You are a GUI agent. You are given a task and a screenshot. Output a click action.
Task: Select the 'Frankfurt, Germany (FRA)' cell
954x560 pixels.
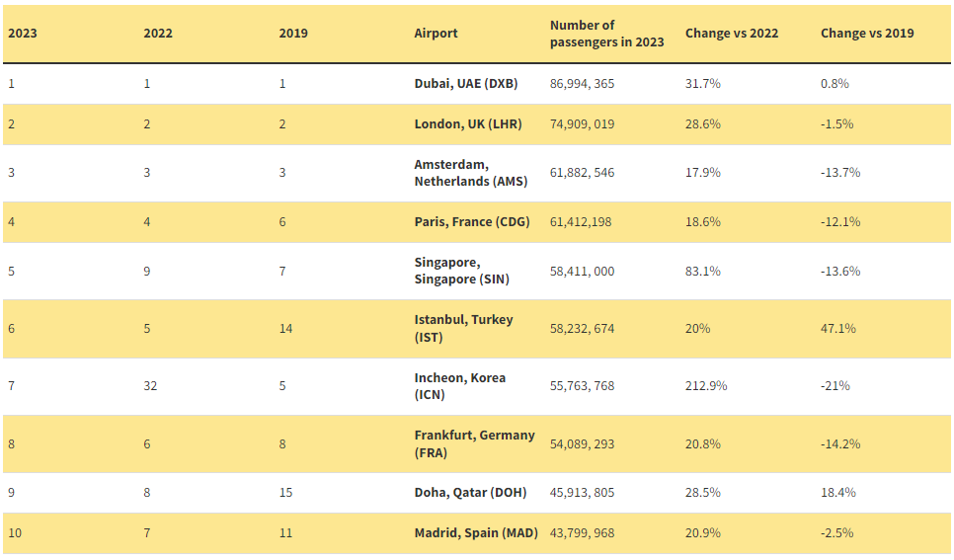[475, 443]
